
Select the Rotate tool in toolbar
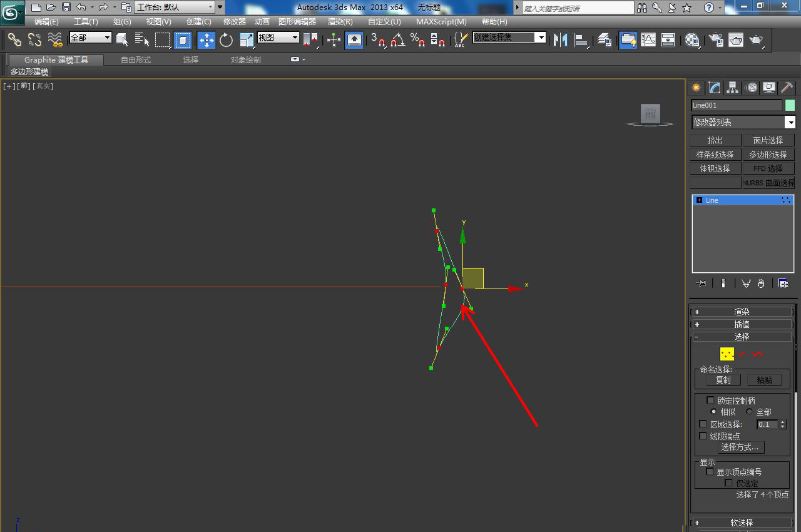pos(226,40)
